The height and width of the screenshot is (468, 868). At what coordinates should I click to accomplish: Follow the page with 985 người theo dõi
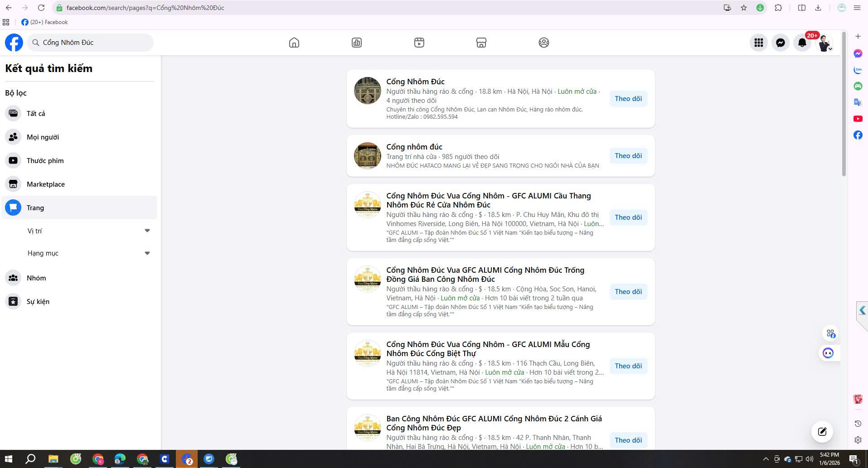coord(628,156)
